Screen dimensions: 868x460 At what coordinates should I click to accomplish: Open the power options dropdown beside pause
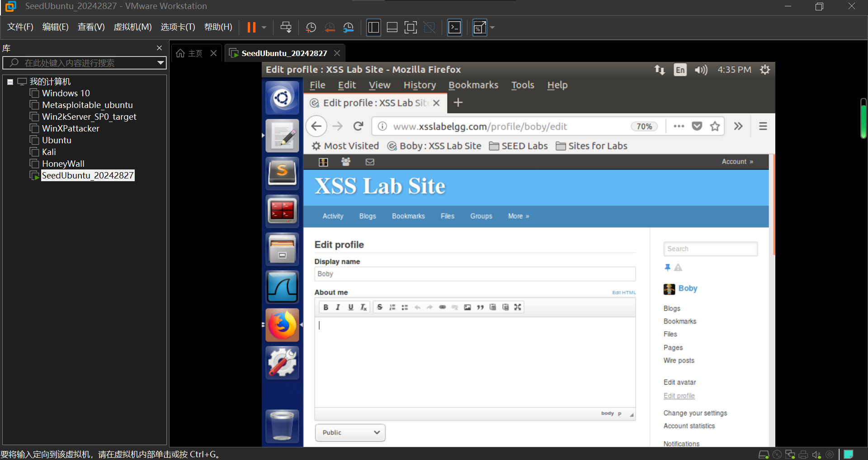coord(264,28)
